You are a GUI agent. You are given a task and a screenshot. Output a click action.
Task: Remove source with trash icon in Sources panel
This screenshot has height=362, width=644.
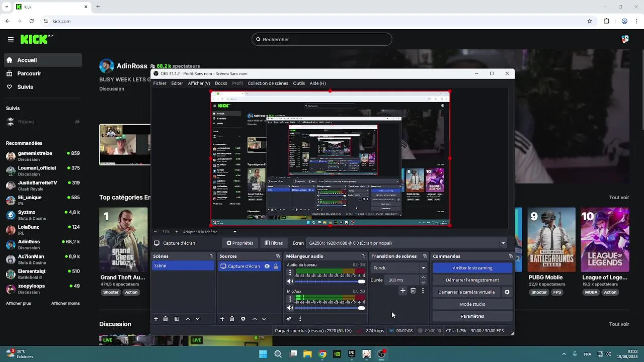[232, 319]
